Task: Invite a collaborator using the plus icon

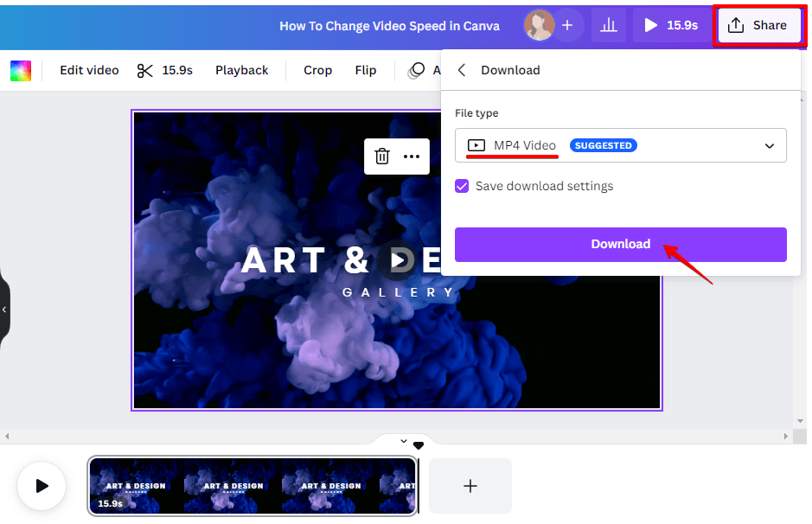Action: tap(568, 25)
